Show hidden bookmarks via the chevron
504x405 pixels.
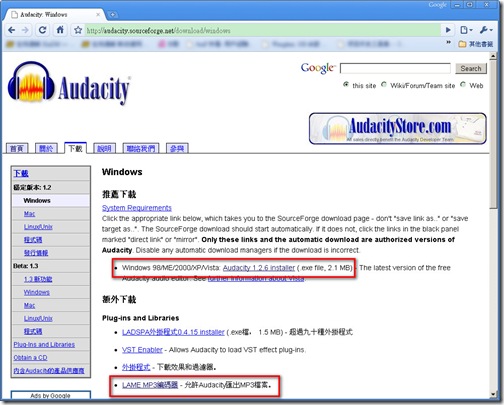[x=448, y=43]
